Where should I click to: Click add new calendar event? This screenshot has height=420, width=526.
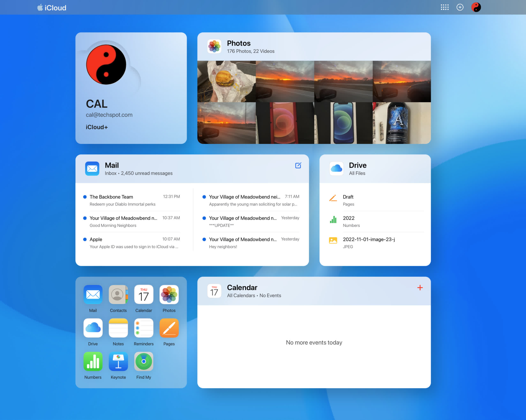coord(420,288)
